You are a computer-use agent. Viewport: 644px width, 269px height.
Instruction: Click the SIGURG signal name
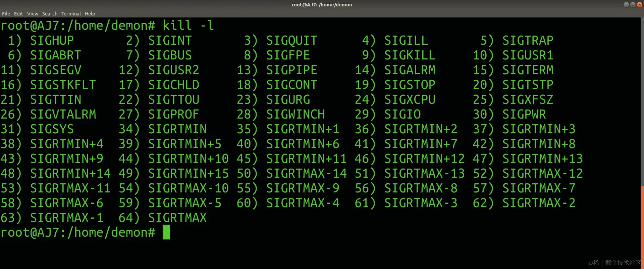[x=288, y=99]
